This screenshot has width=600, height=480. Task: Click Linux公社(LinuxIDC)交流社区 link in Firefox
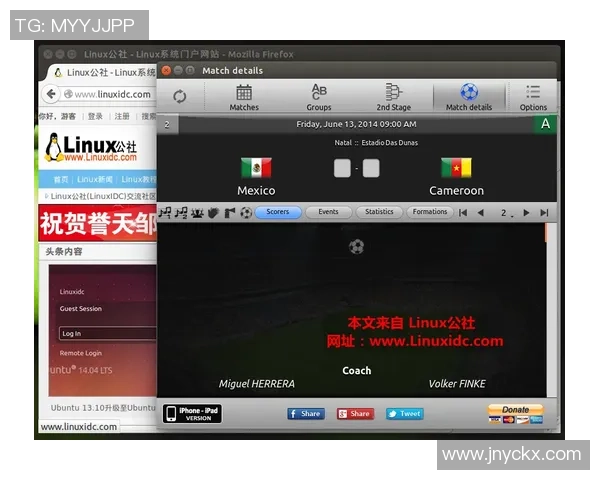(x=103, y=196)
